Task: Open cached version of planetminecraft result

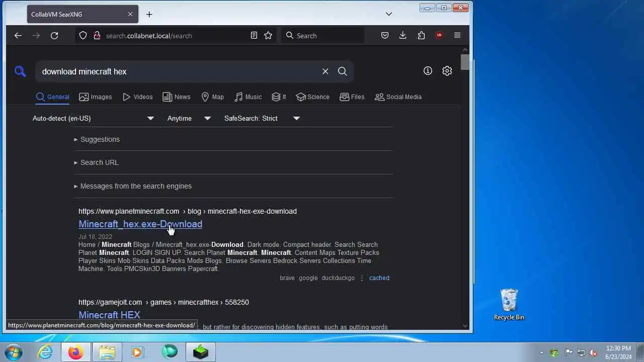Action: coord(379,278)
